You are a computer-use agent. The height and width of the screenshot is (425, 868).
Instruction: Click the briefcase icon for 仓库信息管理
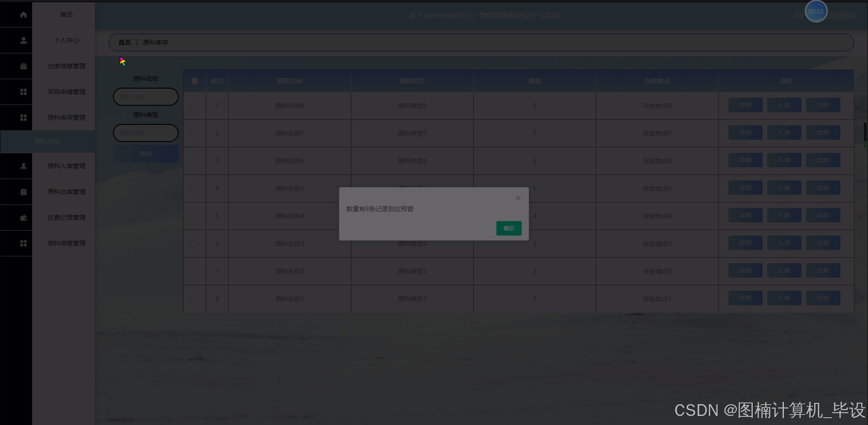(23, 66)
